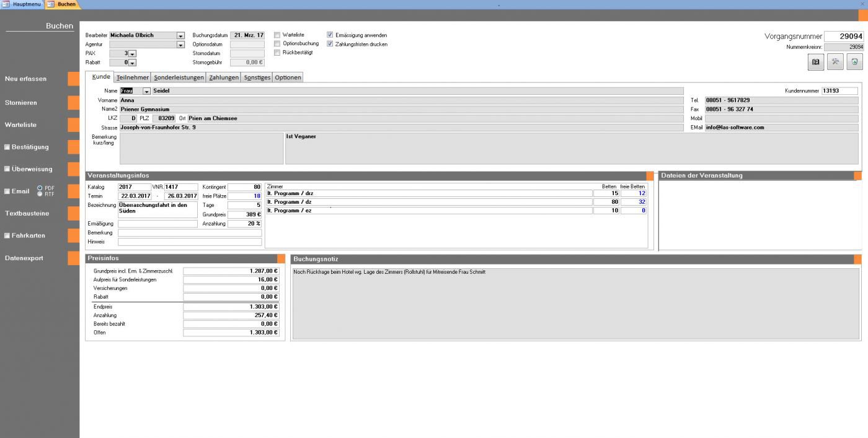868x438 pixels.
Task: Click the open book icon button
Action: point(816,61)
